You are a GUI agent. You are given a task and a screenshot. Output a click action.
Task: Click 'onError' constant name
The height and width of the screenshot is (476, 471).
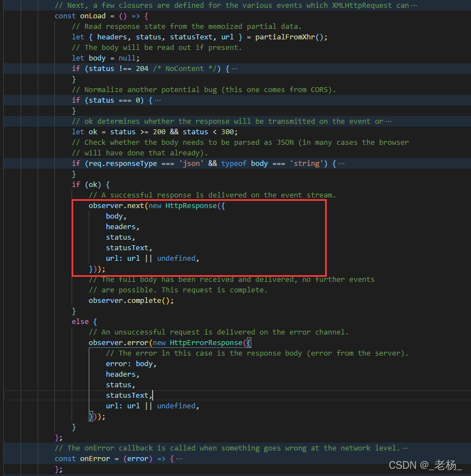(x=95, y=459)
